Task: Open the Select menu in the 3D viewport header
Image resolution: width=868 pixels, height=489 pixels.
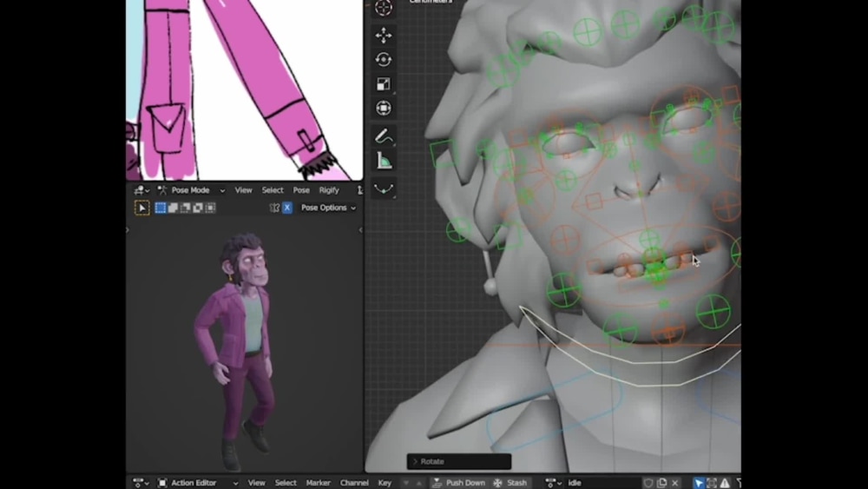Action: [273, 190]
